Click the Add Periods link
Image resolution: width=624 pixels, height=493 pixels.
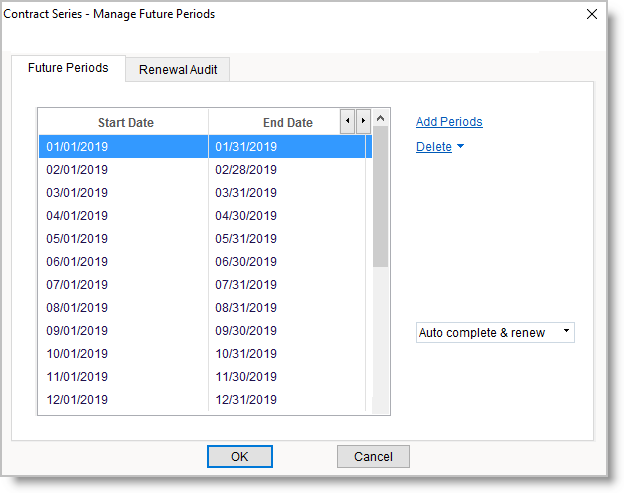(449, 122)
